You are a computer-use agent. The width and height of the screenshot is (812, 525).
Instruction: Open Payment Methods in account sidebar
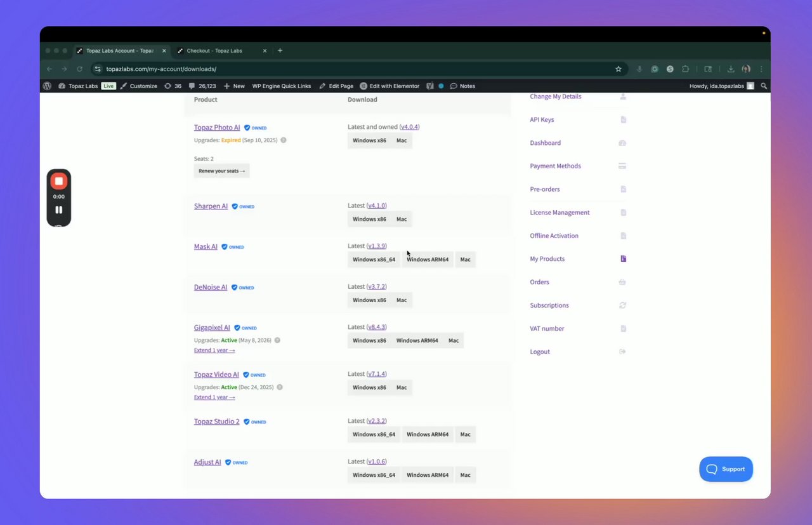[x=556, y=166]
